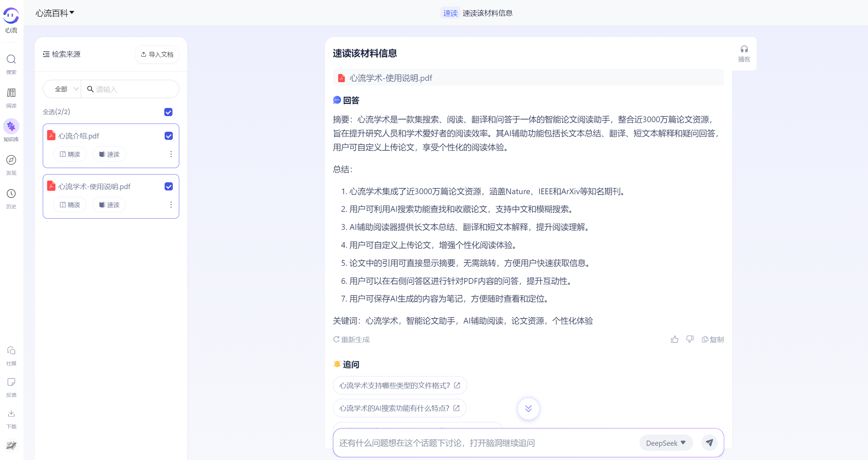Screen dimensions: 868x460
Task: Click the 关键词 line in the answer
Action: 463,321
